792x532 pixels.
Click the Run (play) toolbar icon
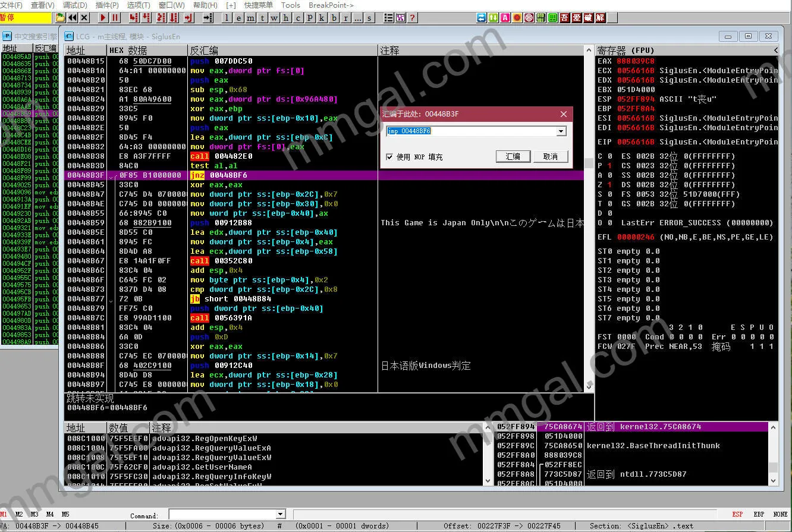coord(103,18)
